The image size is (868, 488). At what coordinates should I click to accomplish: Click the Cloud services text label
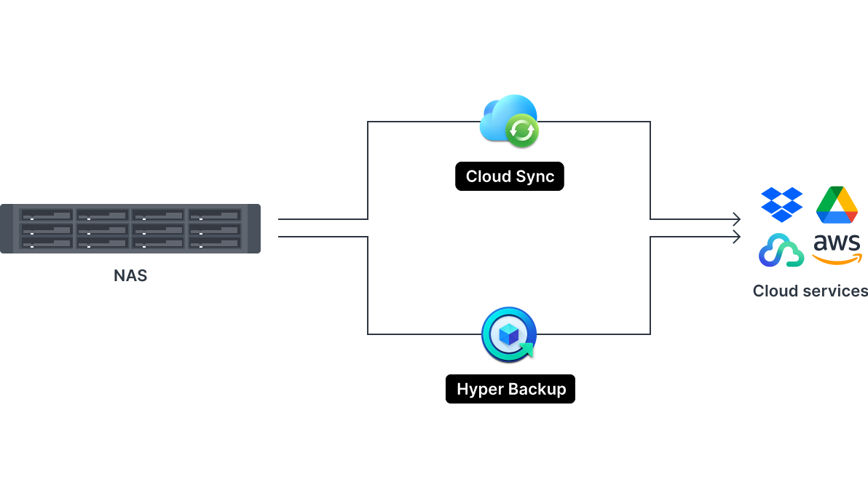pos(809,290)
